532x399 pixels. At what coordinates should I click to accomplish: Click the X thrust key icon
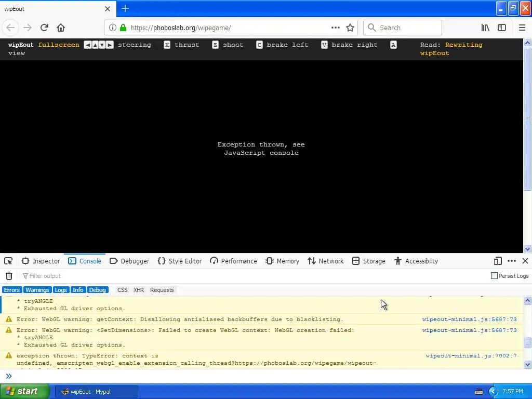click(167, 45)
